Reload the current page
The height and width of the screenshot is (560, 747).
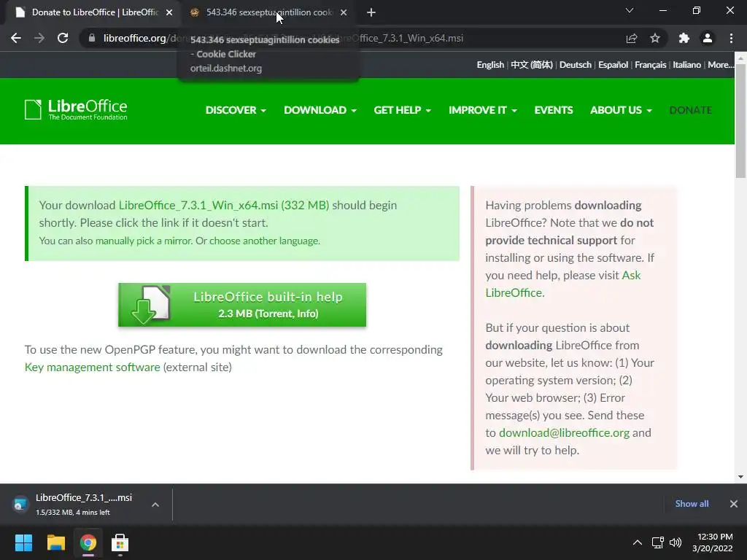point(63,38)
